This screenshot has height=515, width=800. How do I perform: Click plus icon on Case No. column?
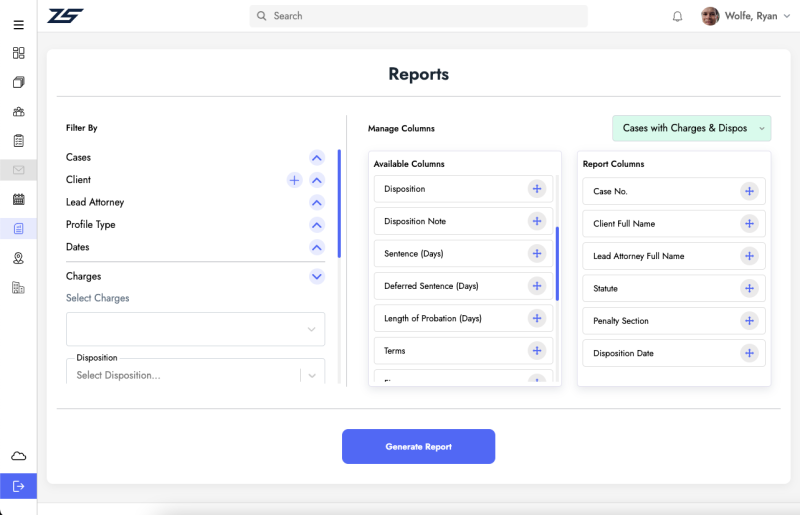coord(749,192)
